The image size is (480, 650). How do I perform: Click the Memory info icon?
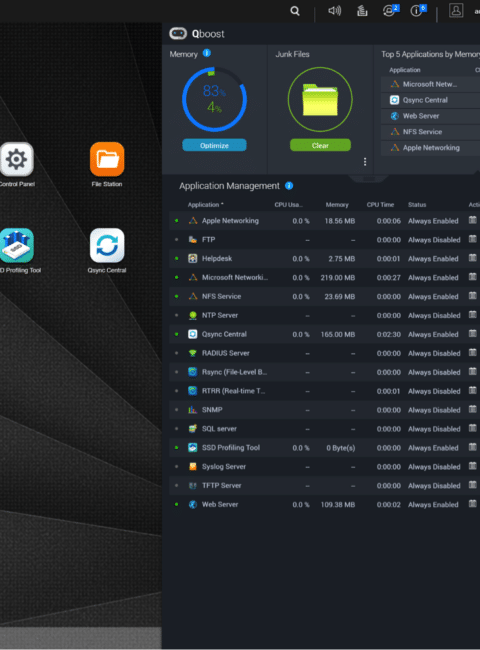click(x=206, y=53)
